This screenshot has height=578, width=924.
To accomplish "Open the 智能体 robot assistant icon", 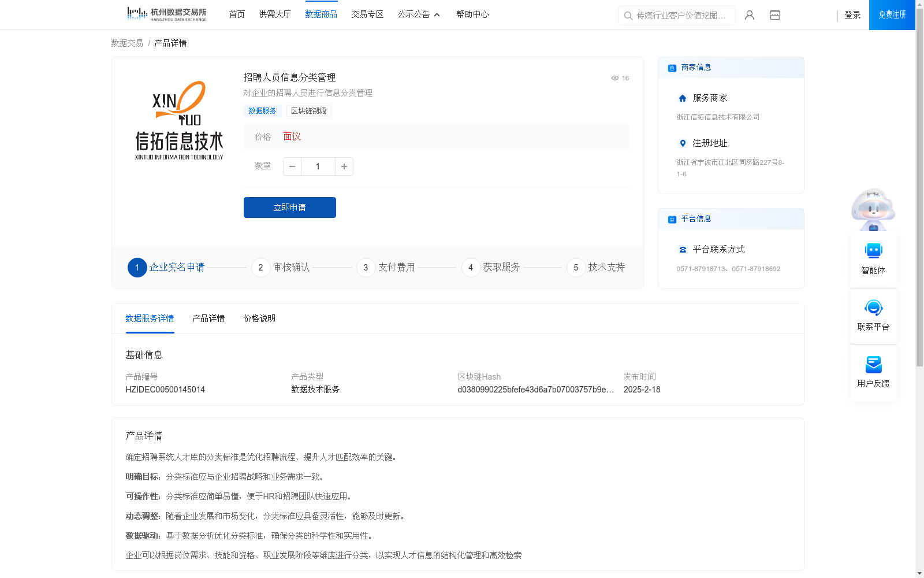I will tap(874, 251).
